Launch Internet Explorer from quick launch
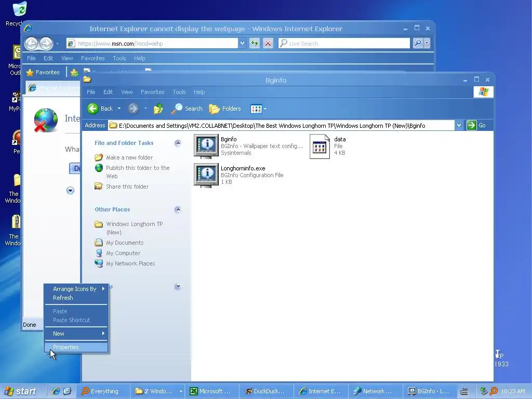The image size is (532, 399). pyautogui.click(x=56, y=391)
